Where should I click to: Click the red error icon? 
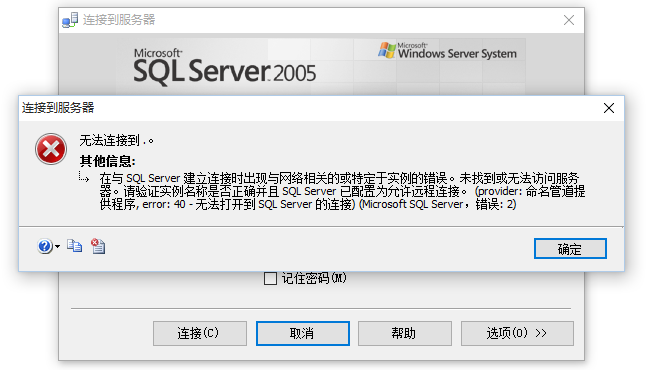pos(51,149)
